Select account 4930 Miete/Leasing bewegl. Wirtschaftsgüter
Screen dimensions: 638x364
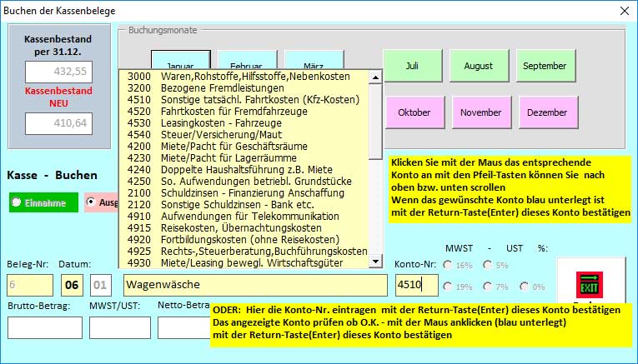(244, 263)
